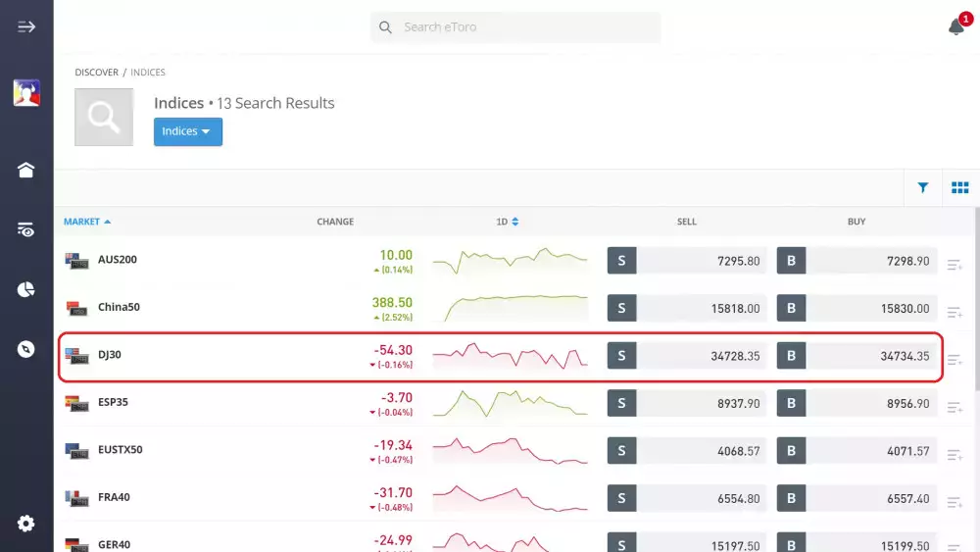Viewport: 980px width, 552px height.
Task: Click the buy price 34734.35
Action: (905, 356)
